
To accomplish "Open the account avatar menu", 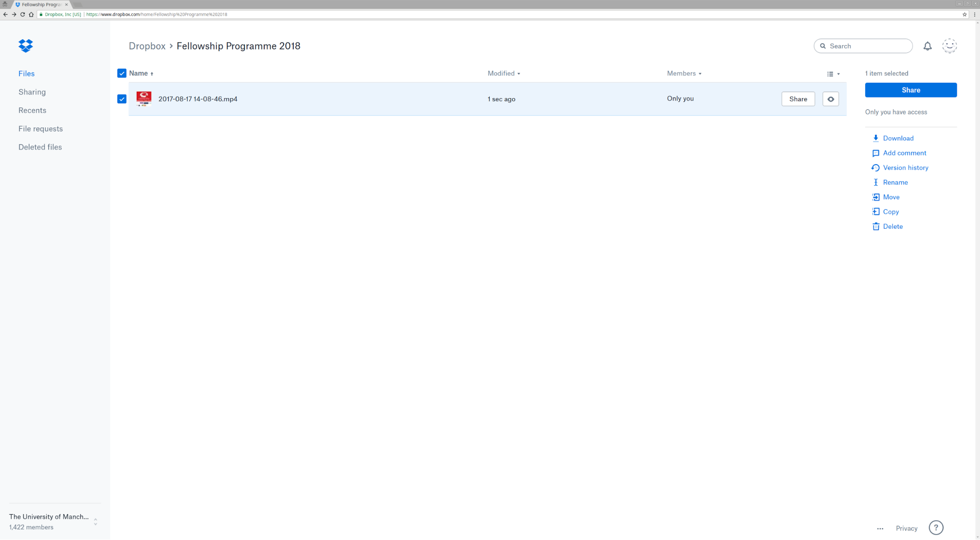I will (950, 46).
